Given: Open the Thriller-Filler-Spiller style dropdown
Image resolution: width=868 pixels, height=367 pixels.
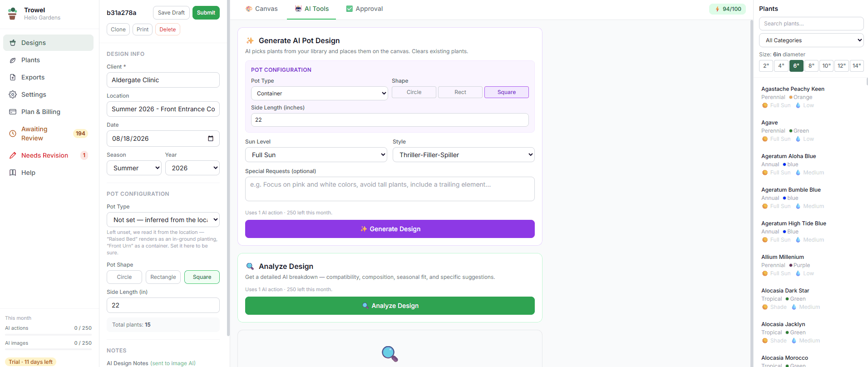Looking at the screenshot, I should tap(464, 155).
